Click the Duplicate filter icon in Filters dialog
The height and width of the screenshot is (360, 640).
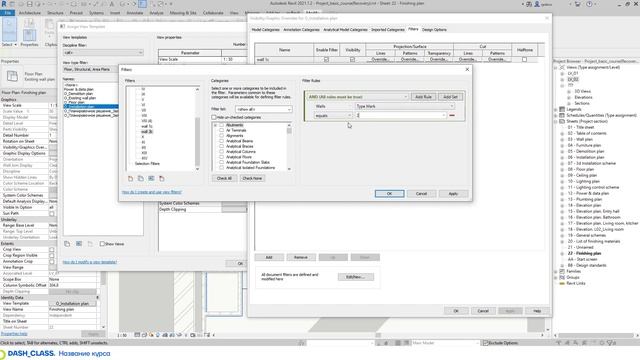tap(140, 179)
